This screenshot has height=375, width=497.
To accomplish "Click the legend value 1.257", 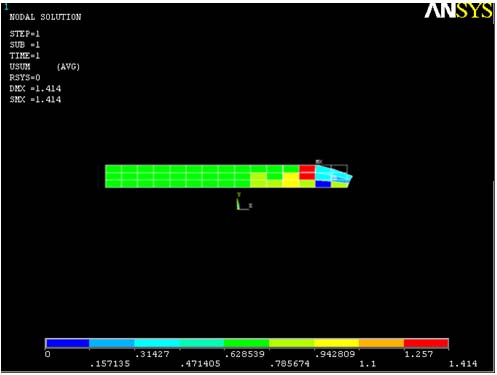I will [x=419, y=354].
